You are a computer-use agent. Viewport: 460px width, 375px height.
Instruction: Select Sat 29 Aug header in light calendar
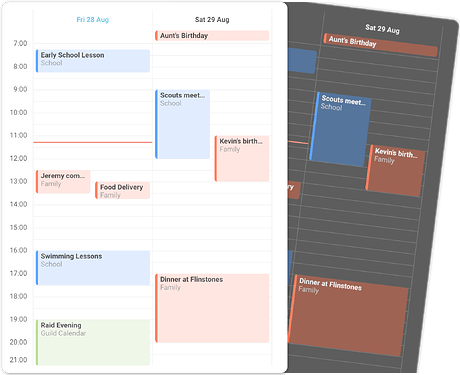(x=212, y=20)
